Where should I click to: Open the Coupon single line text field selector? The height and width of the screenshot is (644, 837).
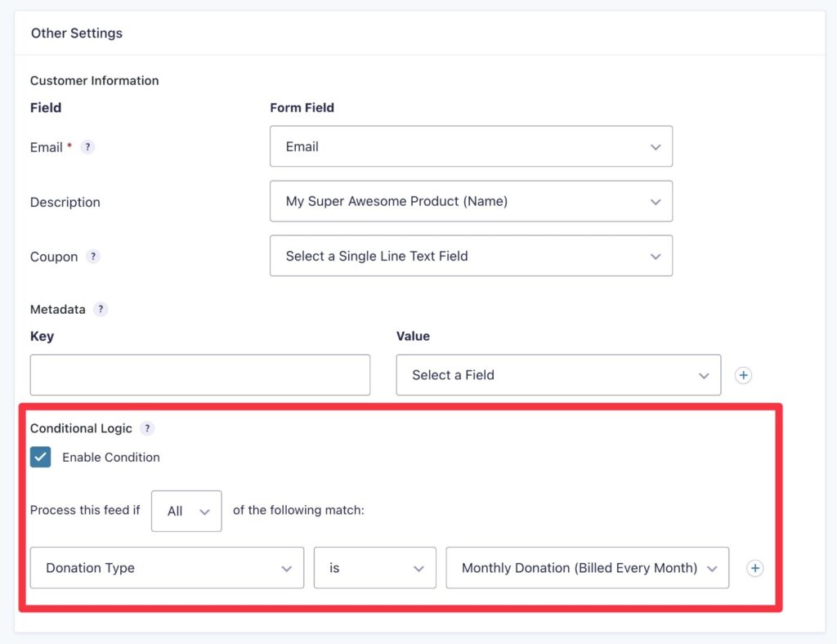coord(471,256)
